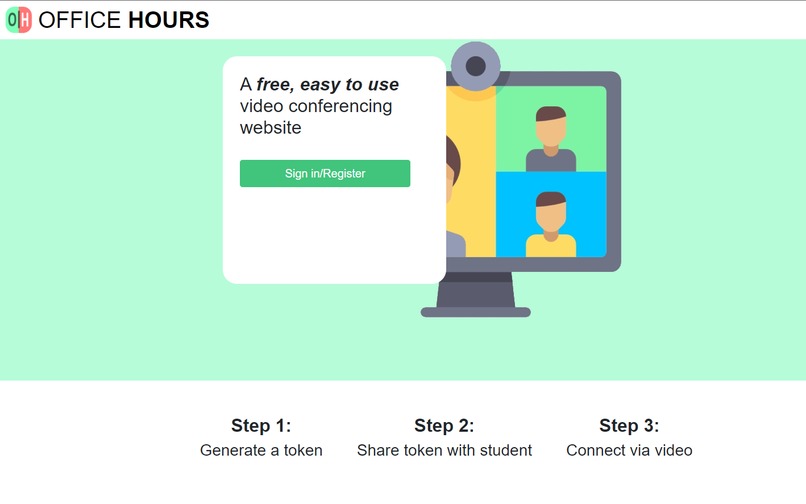
Task: Click the green Sign in/Register button
Action: click(x=325, y=173)
